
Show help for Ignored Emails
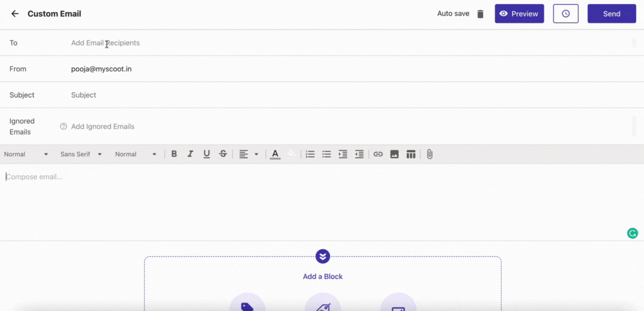coord(63,127)
